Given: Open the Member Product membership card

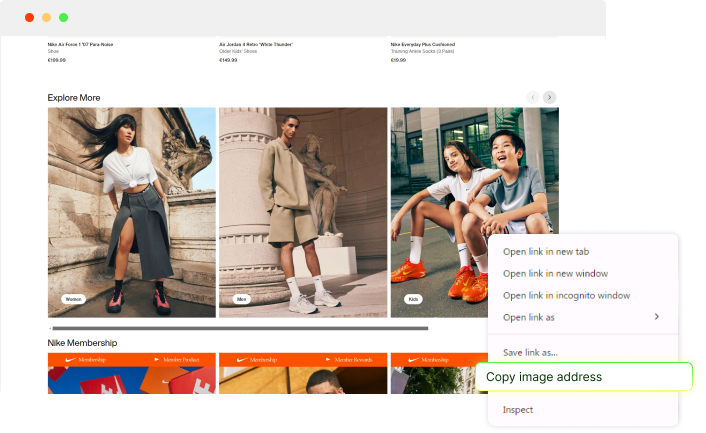Looking at the screenshot, I should tap(132, 373).
